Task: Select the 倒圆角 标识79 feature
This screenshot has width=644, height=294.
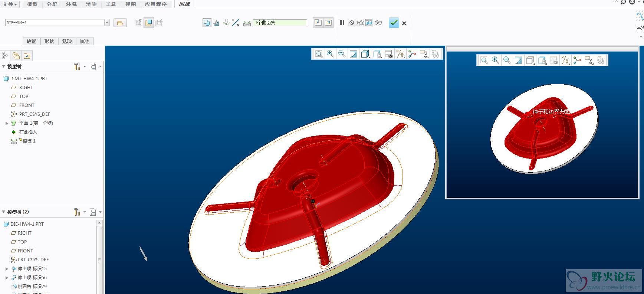Action: [32, 286]
